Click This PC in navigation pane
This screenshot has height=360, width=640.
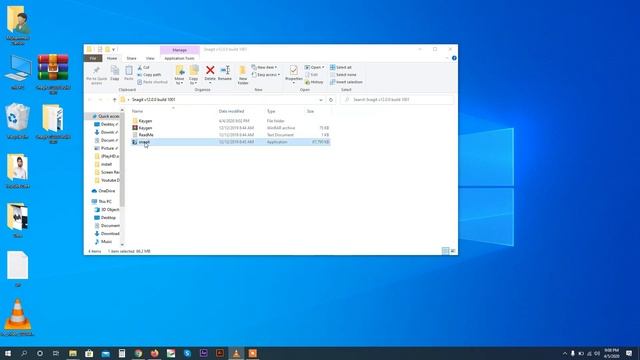(x=102, y=202)
